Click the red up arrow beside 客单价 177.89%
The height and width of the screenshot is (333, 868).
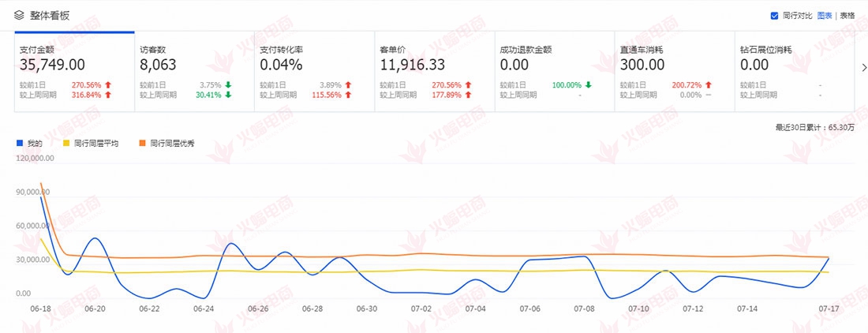tap(468, 95)
